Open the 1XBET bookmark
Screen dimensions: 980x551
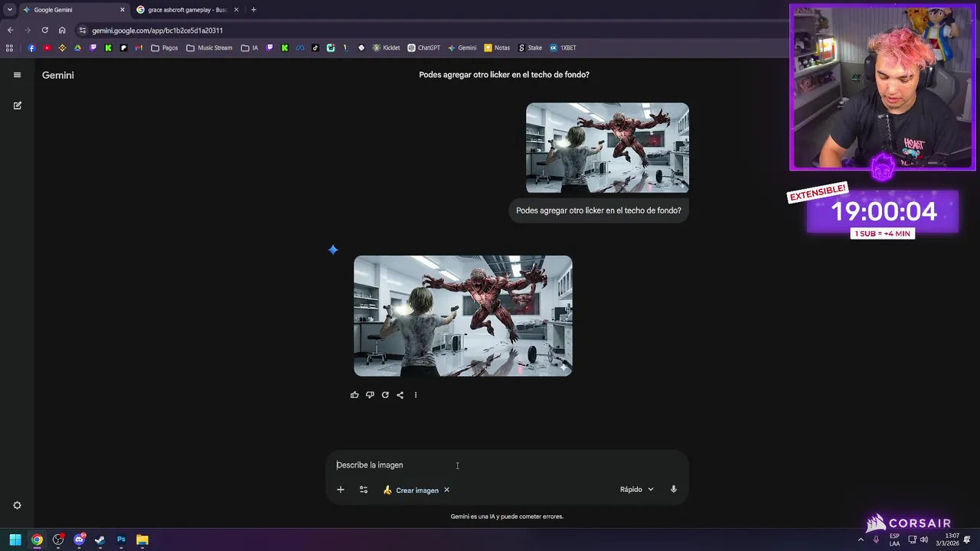point(563,47)
